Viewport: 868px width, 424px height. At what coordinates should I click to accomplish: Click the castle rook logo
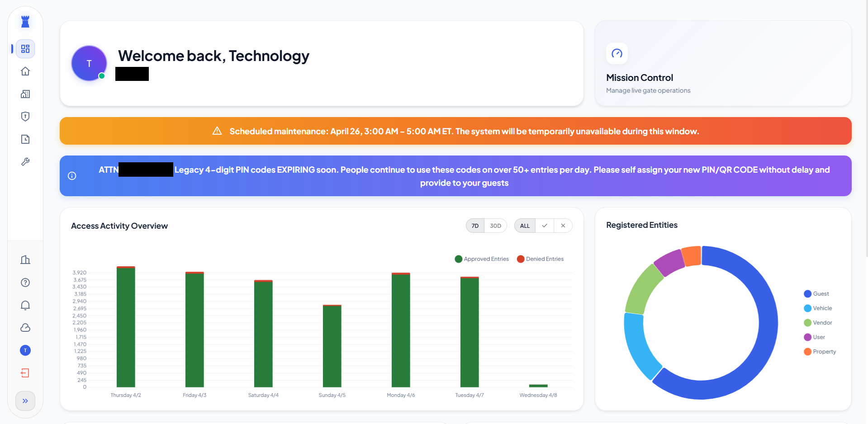pos(25,21)
